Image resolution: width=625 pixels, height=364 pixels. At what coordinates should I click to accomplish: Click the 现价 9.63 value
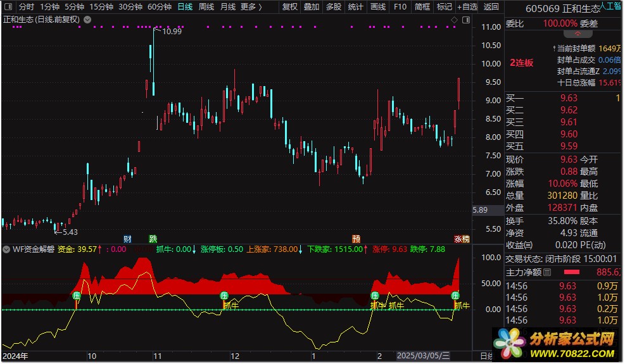click(x=569, y=160)
